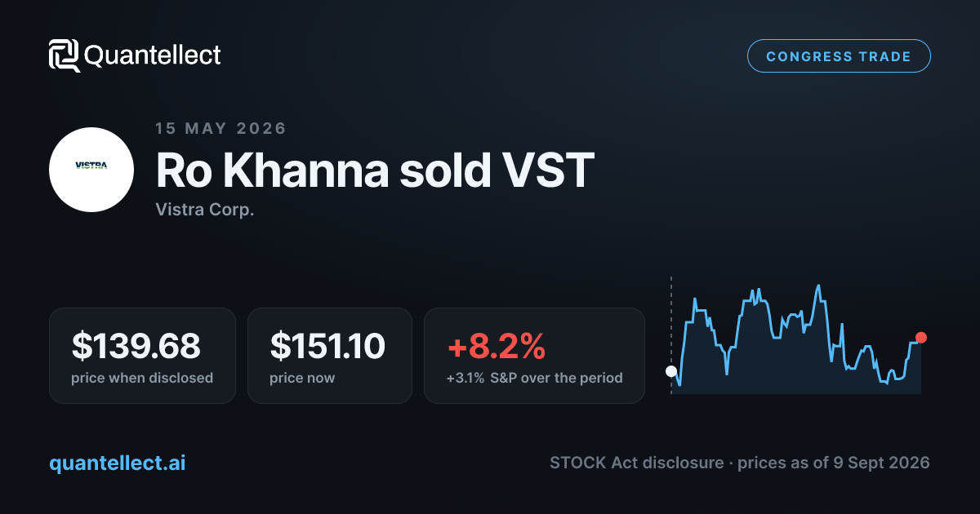980x514 pixels.
Task: Open the CONGRESS TRADE badge
Action: (839, 56)
